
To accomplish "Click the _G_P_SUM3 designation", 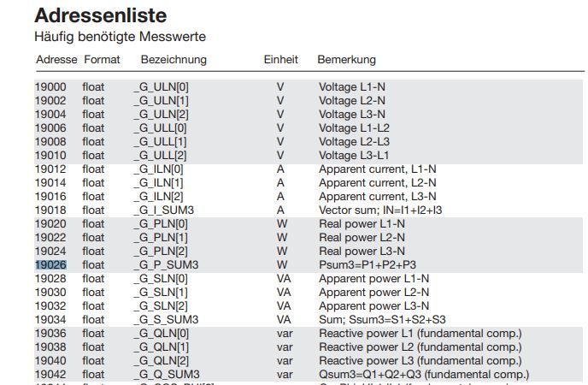I will point(166,265).
